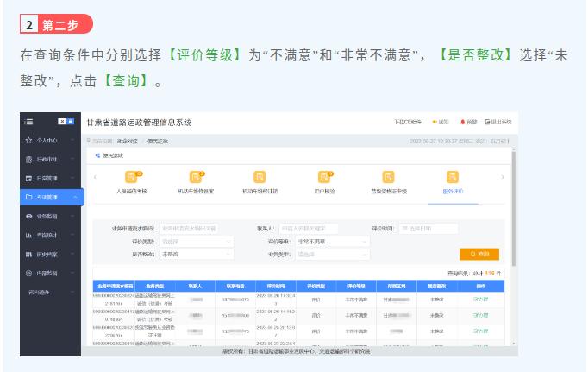Expand the 历史档案 sidebar chevron
The height and width of the screenshot is (372, 588).
click(x=72, y=255)
